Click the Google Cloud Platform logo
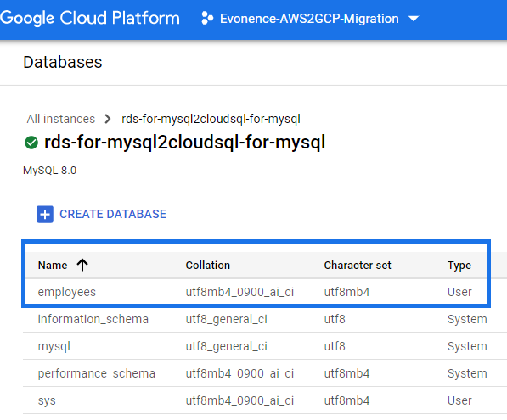The image size is (507, 420). pos(89,18)
